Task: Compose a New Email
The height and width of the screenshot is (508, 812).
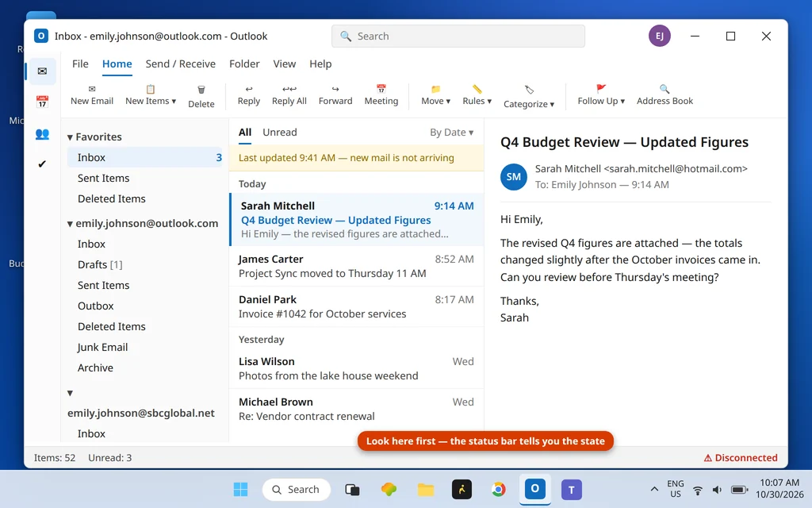Action: coord(92,95)
